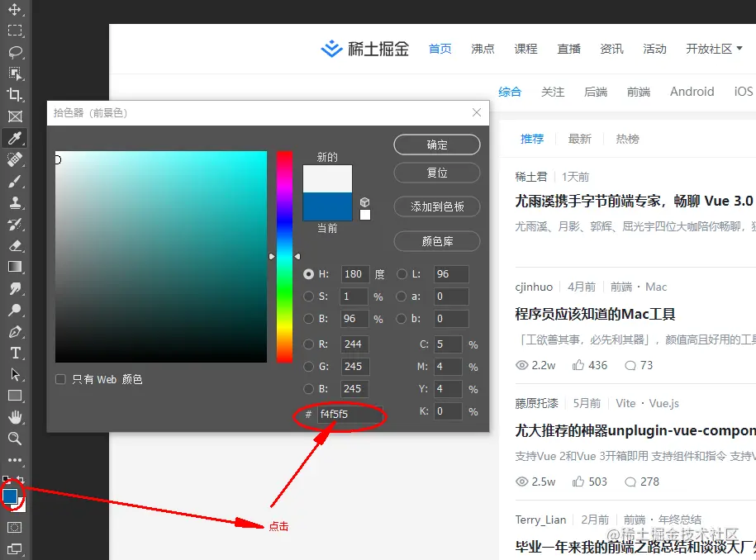The height and width of the screenshot is (560, 756).
Task: Select the B blue radio beside 245
Action: tap(308, 388)
